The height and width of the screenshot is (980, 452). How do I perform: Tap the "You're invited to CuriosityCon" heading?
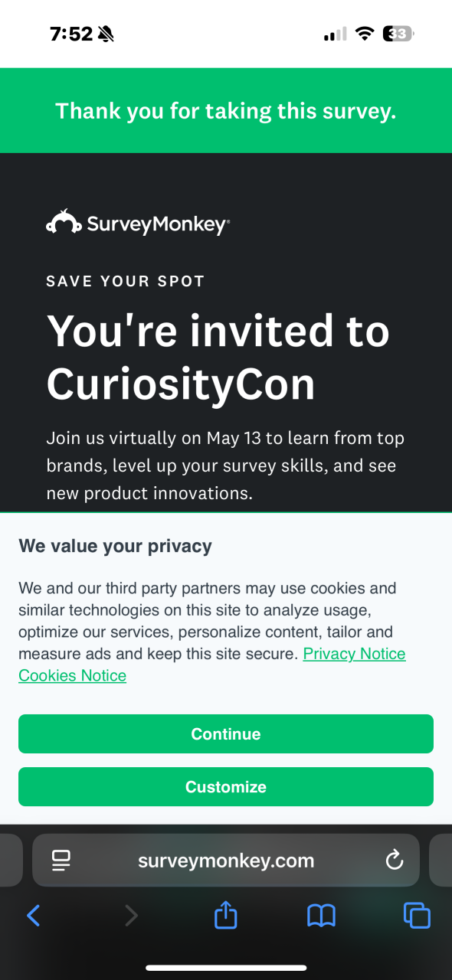pos(218,357)
